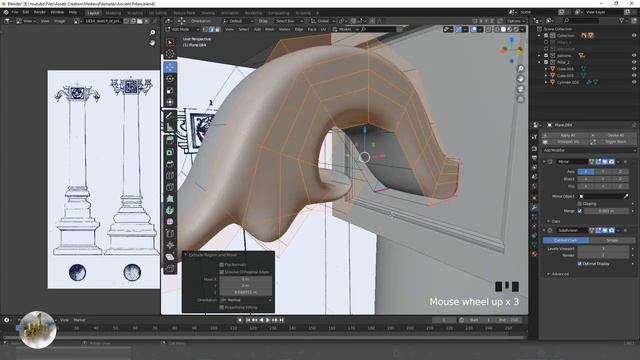Click the Levels Viewport value field
The image size is (640, 360).
pos(603,248)
